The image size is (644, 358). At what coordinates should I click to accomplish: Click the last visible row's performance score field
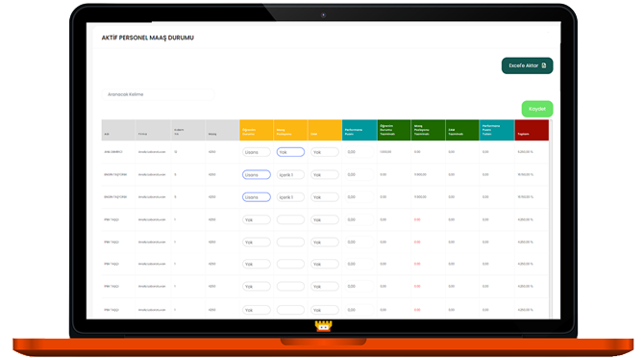(x=359, y=310)
